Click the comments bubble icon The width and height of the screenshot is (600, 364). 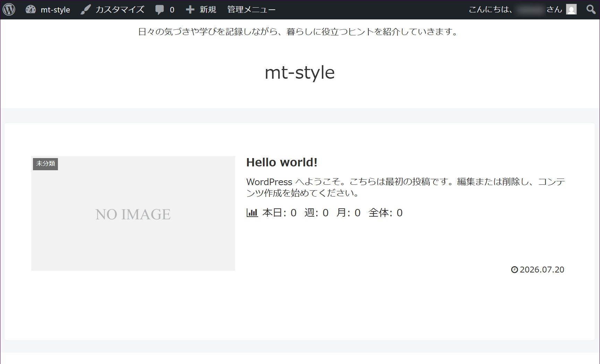click(160, 10)
